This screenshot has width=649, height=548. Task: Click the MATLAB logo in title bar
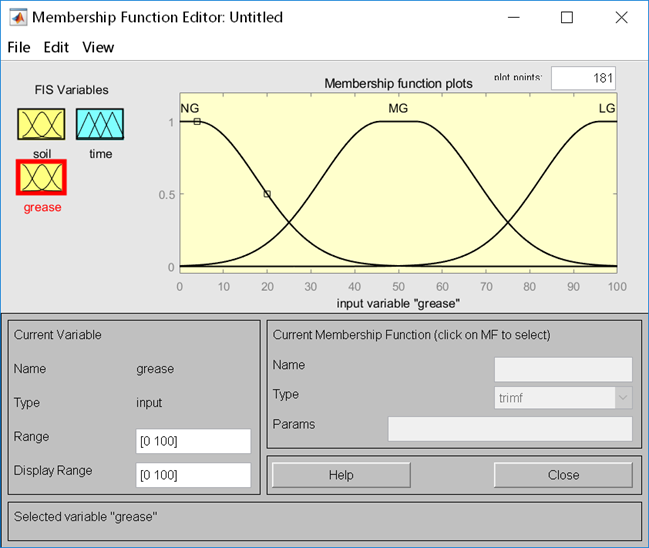18,17
